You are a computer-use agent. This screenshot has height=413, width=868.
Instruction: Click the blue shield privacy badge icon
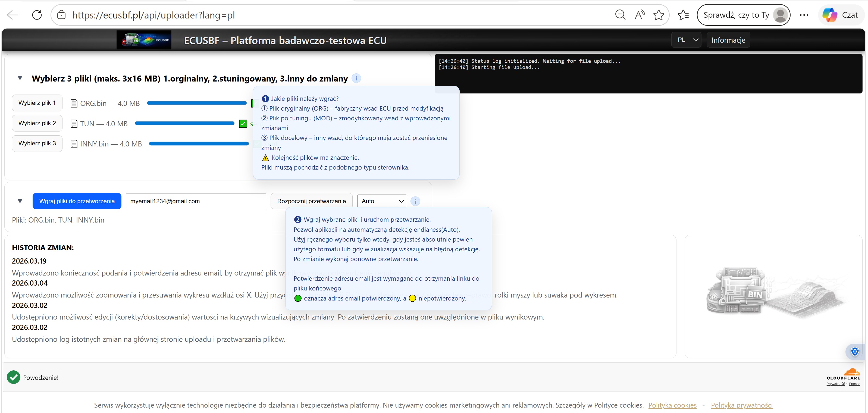[x=854, y=352]
